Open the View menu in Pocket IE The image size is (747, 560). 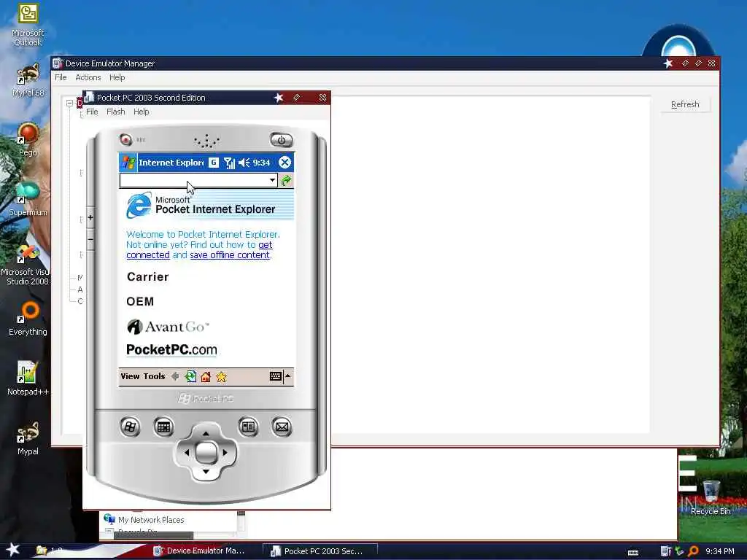pyautogui.click(x=130, y=376)
